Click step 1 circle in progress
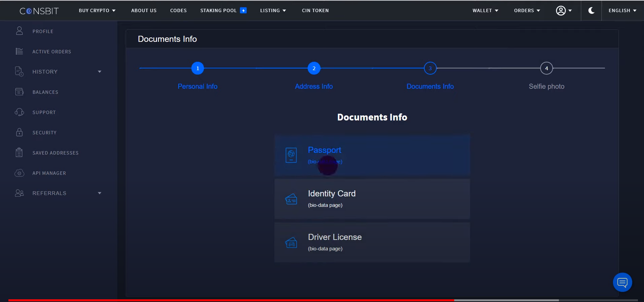644x302 pixels. pyautogui.click(x=198, y=68)
